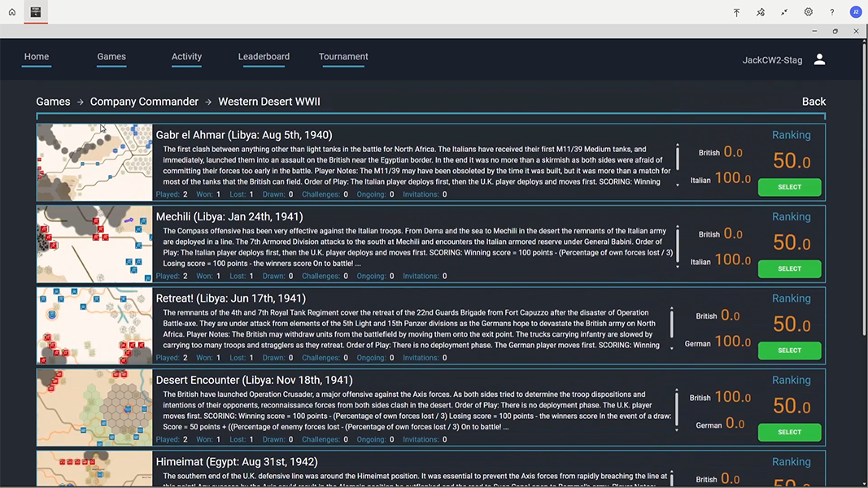Click the person icon beside JackCW2-Stag
The width and height of the screenshot is (868, 488).
tap(819, 59)
